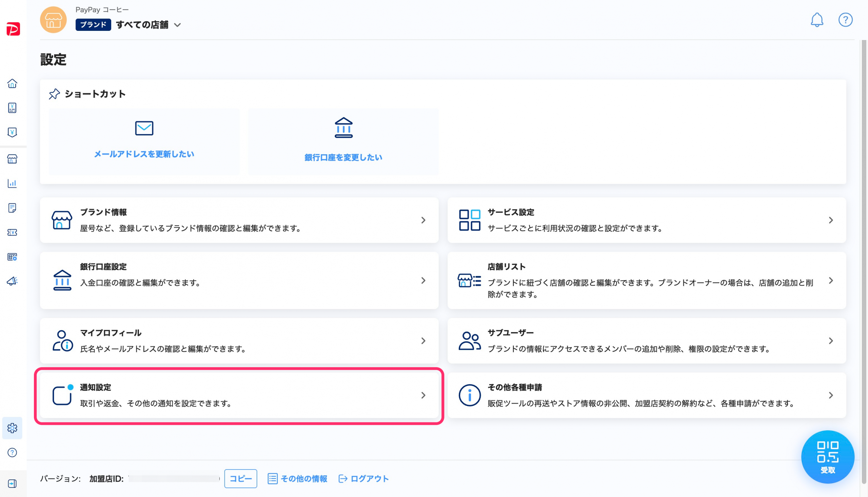The height and width of the screenshot is (497, 868).
Task: Click the orange store avatar icon
Action: point(53,20)
